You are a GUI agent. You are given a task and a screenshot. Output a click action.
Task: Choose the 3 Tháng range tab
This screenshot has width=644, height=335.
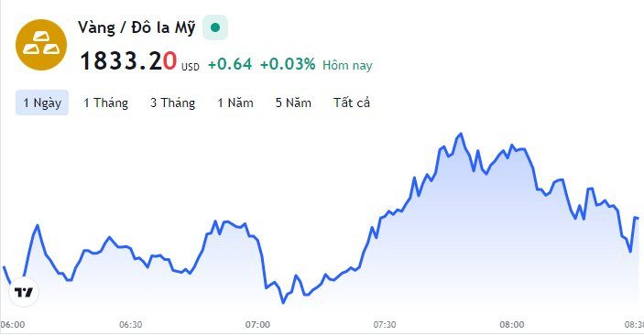[172, 103]
